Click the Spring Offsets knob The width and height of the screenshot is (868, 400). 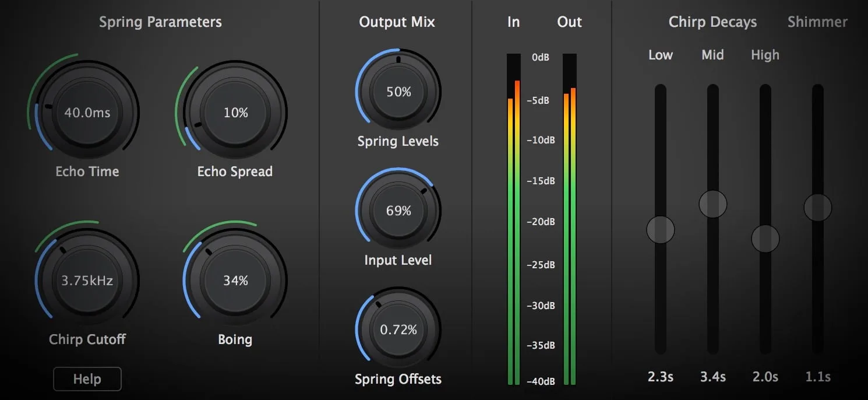coord(398,329)
